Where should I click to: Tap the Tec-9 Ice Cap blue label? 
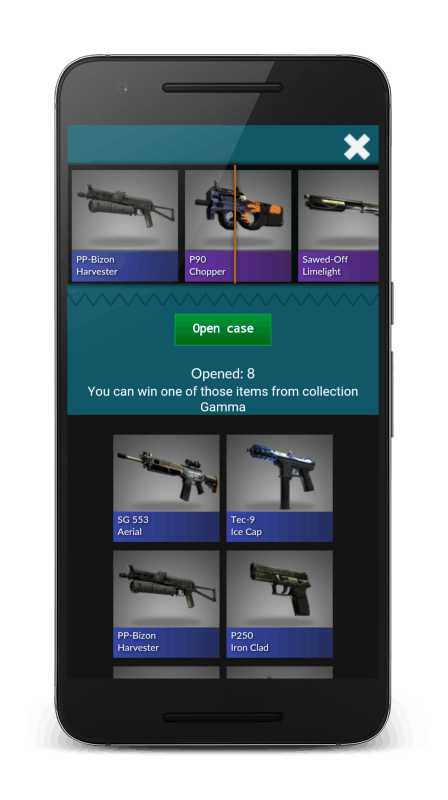tap(280, 527)
